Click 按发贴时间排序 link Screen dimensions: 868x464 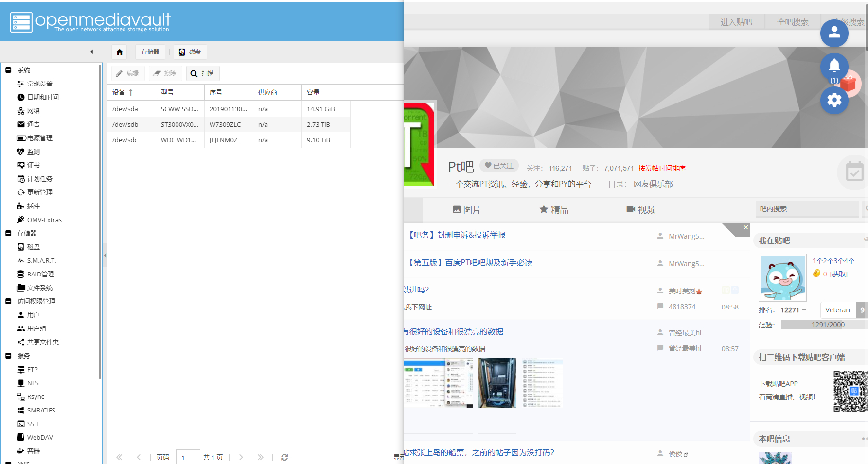coord(662,168)
